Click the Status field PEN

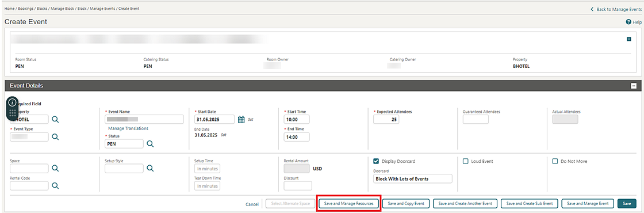(x=124, y=143)
